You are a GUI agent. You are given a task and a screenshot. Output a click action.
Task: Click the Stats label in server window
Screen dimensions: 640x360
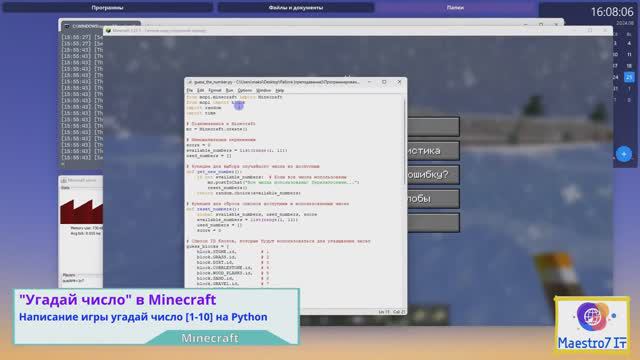pyautogui.click(x=65, y=188)
